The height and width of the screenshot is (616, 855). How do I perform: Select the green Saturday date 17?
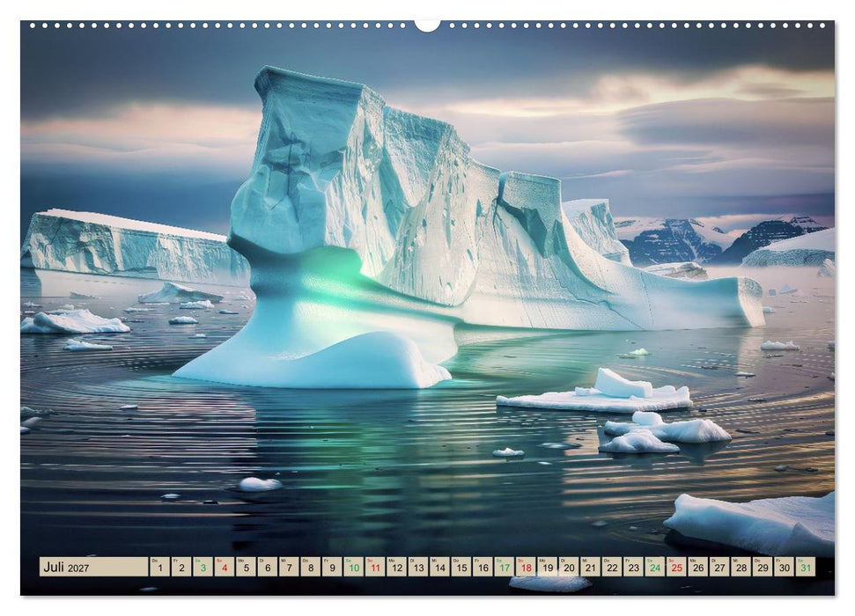point(505,567)
